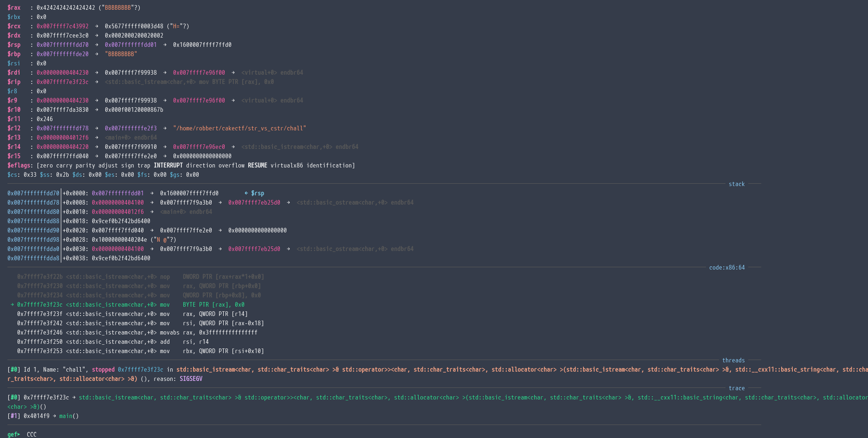Select the "threads" section header
This screenshot has width=868, height=438.
[x=733, y=360]
